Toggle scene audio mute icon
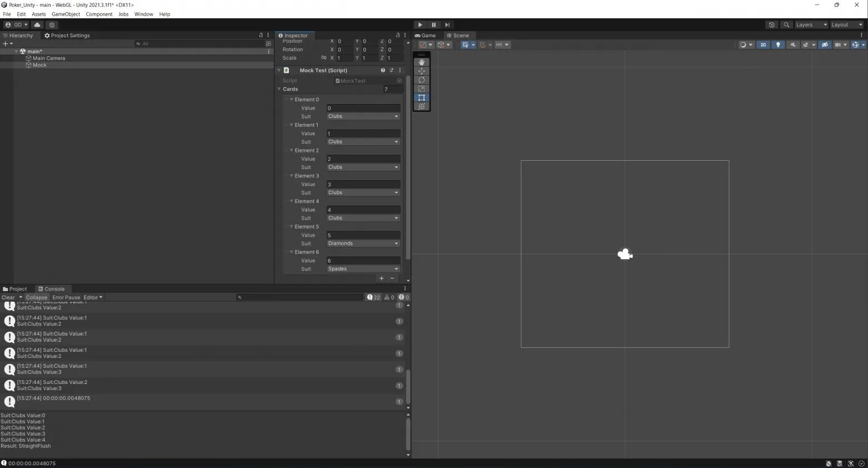 [x=793, y=45]
